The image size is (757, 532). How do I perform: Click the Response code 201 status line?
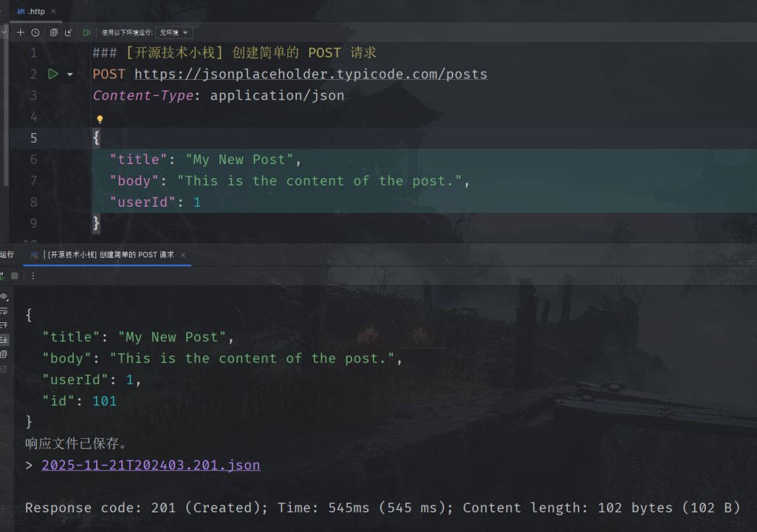click(383, 507)
